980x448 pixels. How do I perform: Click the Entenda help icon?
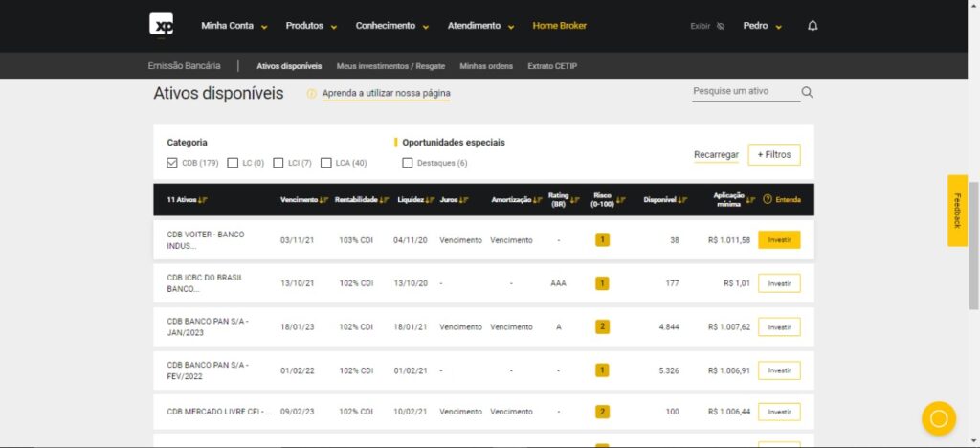pyautogui.click(x=768, y=200)
